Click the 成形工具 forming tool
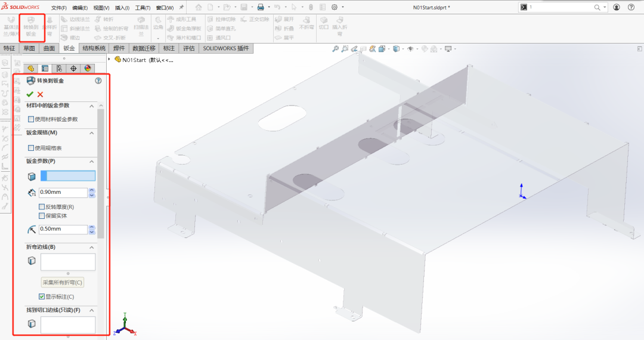 point(182,19)
